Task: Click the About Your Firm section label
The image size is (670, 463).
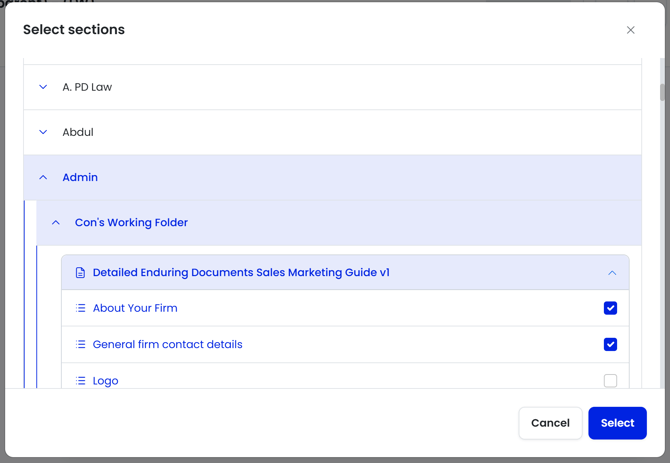Action: tap(135, 308)
